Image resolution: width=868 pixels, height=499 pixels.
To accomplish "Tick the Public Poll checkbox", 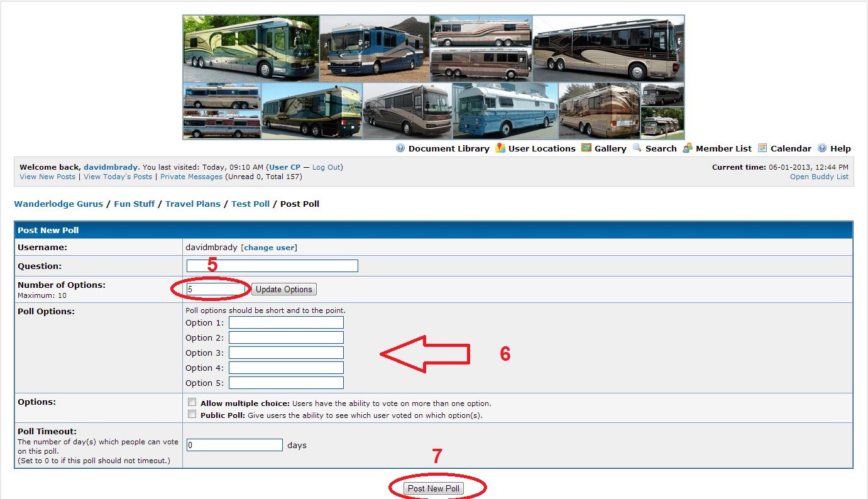I will pyautogui.click(x=192, y=414).
